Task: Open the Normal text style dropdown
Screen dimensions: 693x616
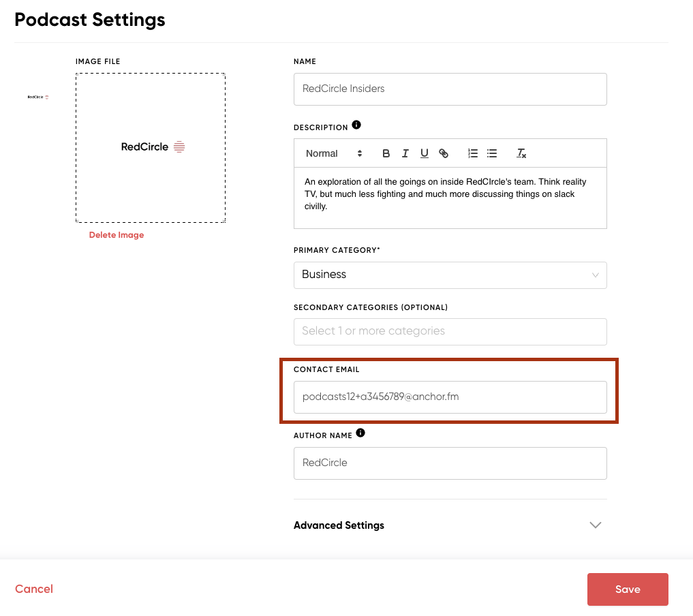Action: click(334, 153)
